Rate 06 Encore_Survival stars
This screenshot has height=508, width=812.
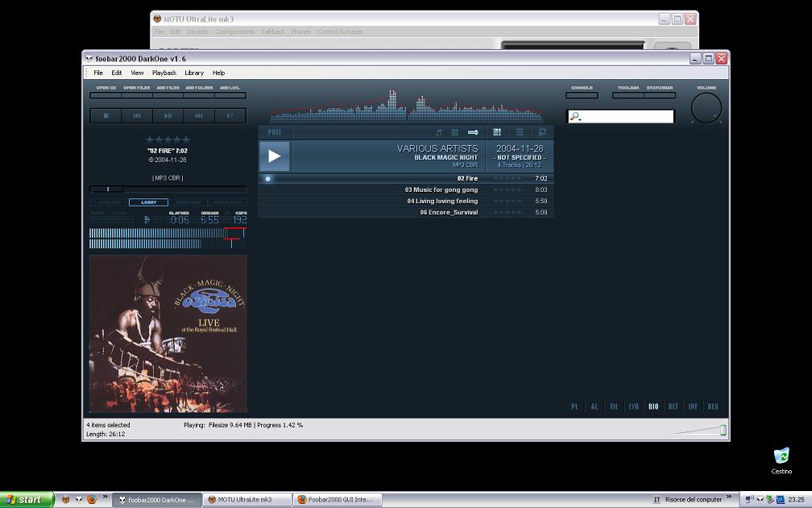coord(507,213)
